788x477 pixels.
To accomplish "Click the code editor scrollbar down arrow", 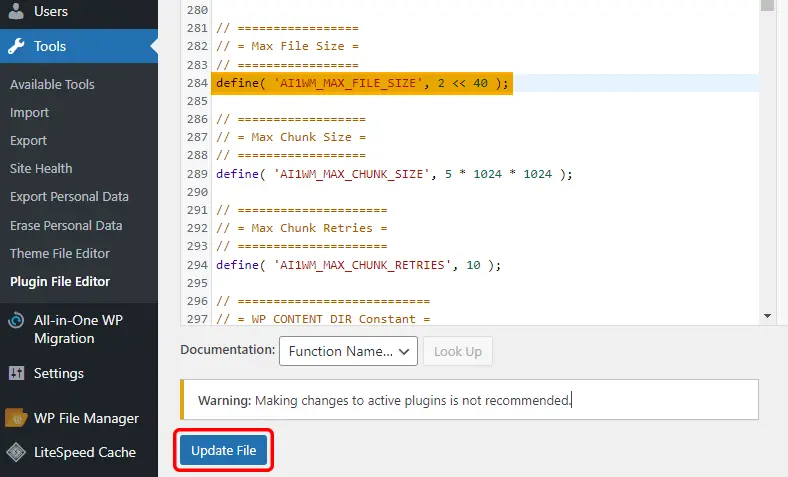I will pyautogui.click(x=768, y=316).
